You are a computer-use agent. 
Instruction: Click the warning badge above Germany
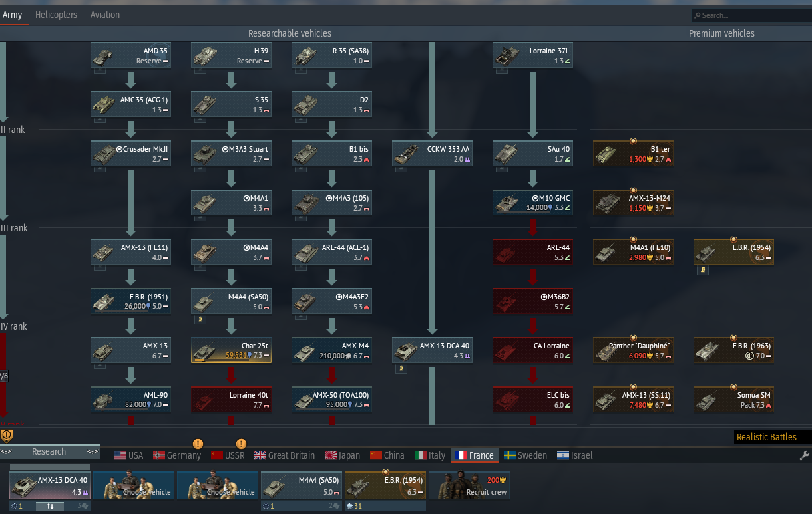coord(198,444)
